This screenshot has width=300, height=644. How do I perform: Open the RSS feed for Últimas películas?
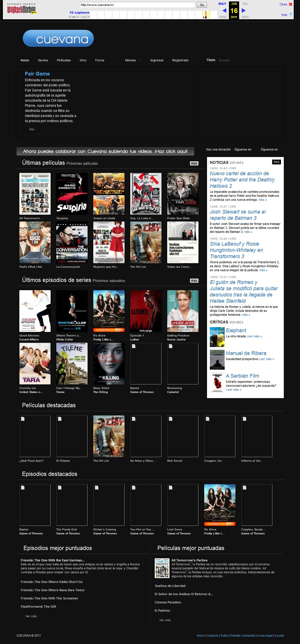(194, 163)
